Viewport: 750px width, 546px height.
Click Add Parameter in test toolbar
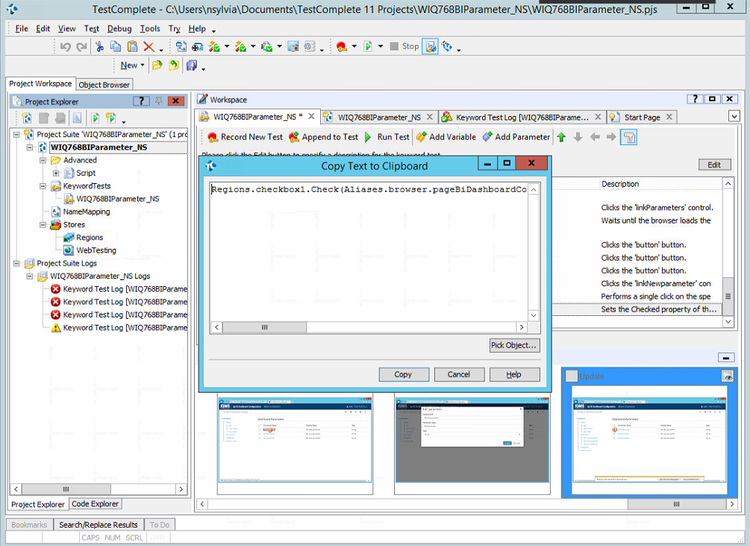[x=515, y=137]
